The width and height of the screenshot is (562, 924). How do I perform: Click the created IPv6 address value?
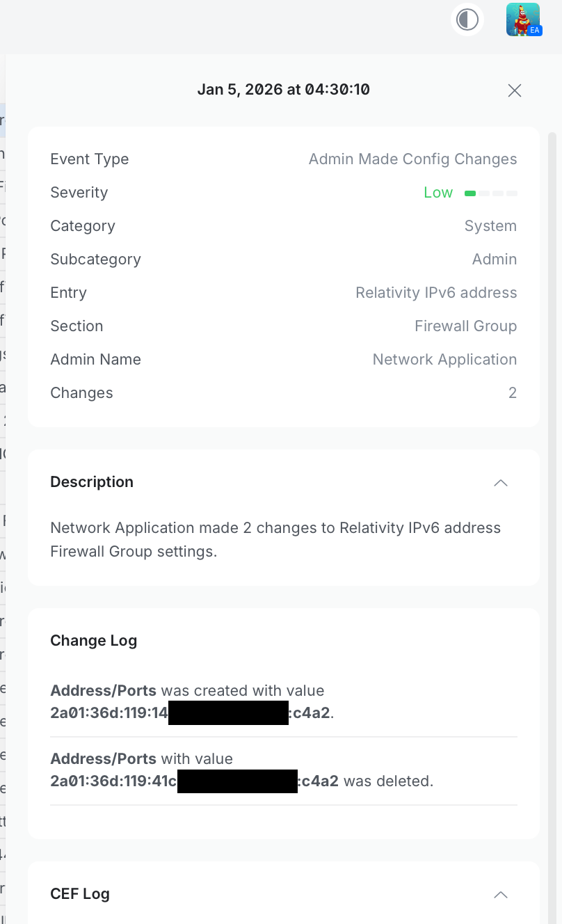point(190,713)
